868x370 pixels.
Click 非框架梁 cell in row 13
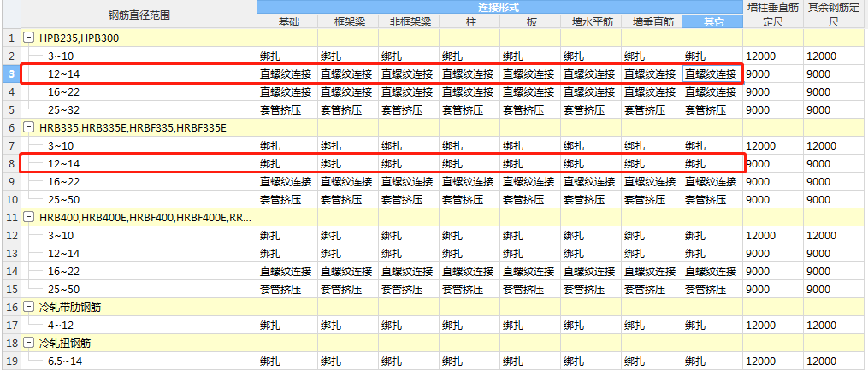tap(409, 253)
